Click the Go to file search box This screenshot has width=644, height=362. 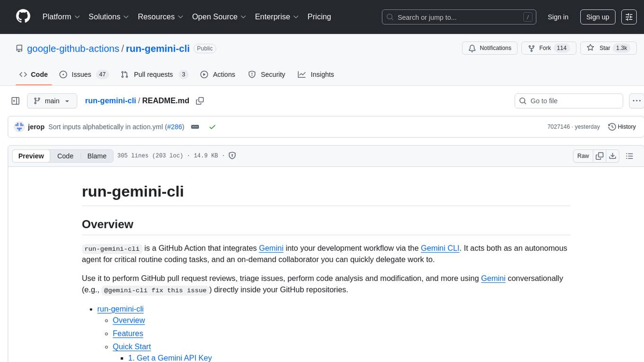coord(569,101)
